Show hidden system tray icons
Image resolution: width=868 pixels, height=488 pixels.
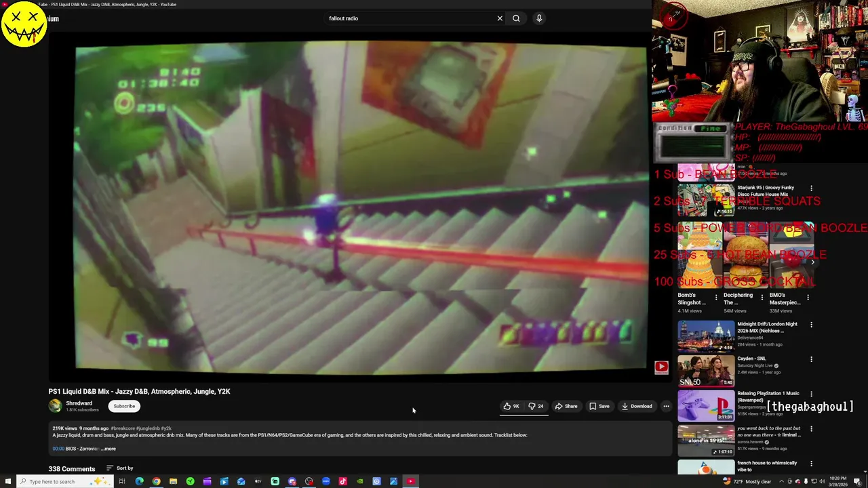pos(781,481)
